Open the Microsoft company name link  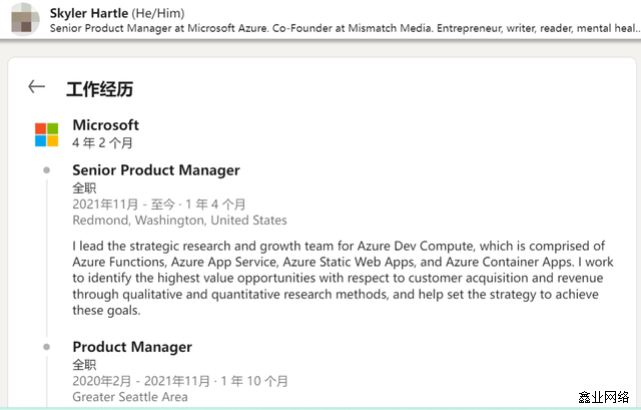point(106,125)
